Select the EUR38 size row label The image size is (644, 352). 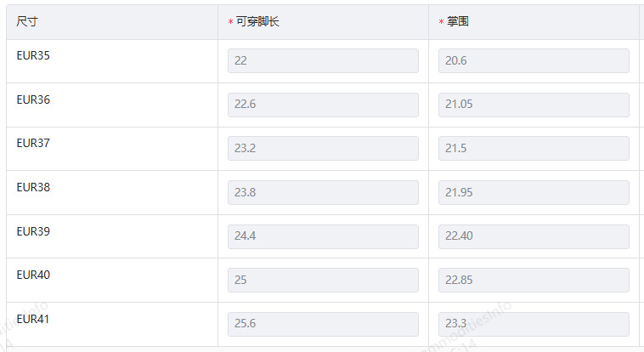coord(33,187)
